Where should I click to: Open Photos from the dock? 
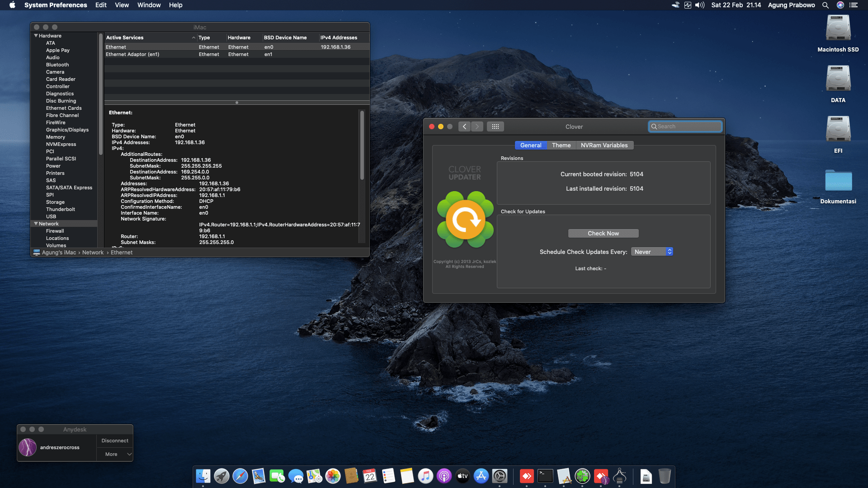coord(333,476)
